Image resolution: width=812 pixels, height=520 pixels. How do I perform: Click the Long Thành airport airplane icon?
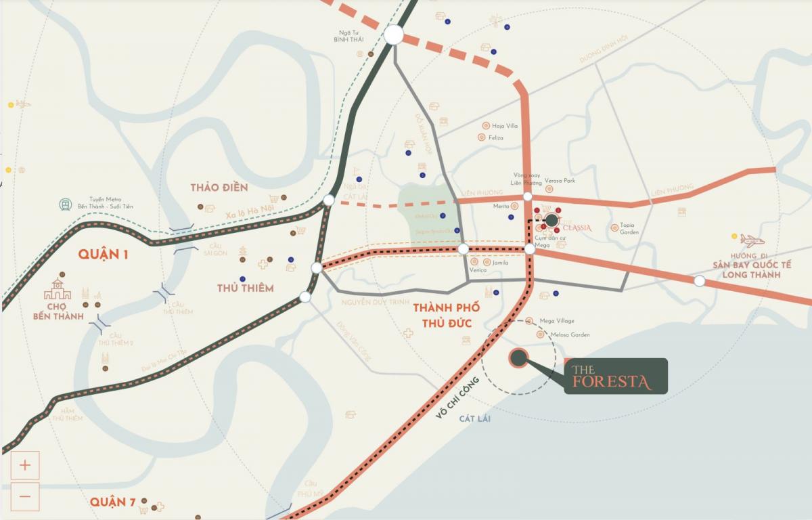click(x=752, y=240)
